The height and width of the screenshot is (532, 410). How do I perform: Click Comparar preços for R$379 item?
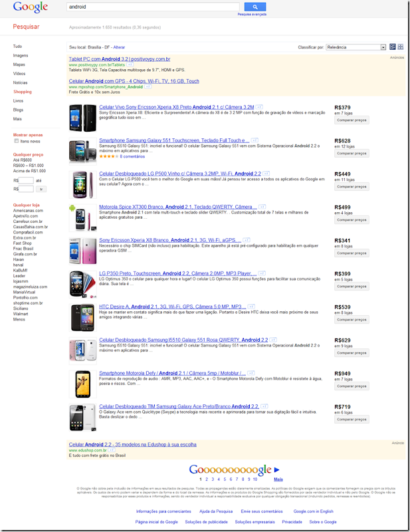[x=352, y=120]
